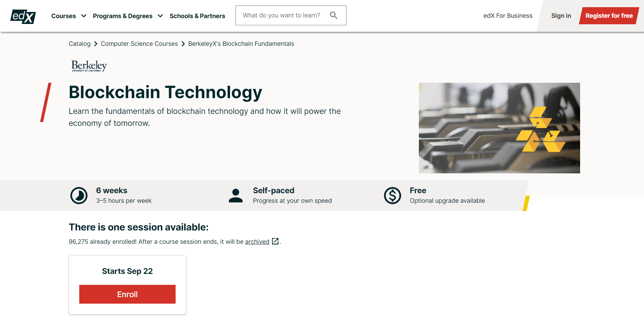Viewport: 644px width, 318px height.
Task: Open the archived link
Action: click(257, 242)
